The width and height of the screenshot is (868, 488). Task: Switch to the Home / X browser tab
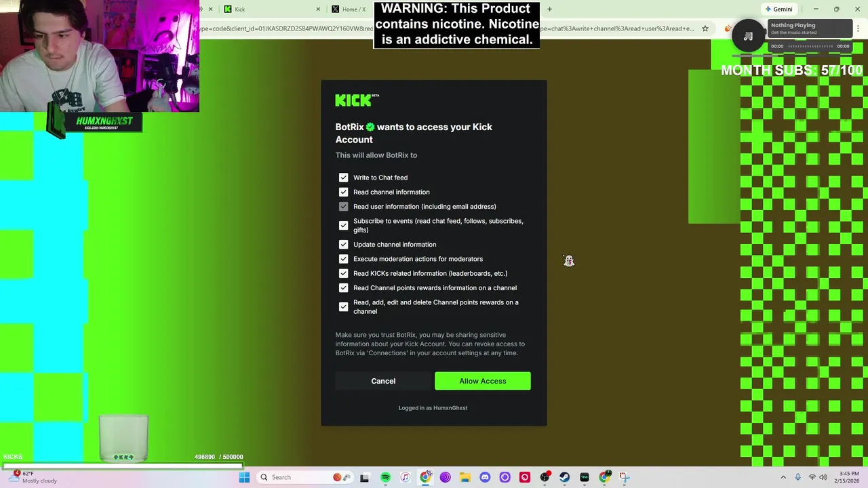click(353, 9)
